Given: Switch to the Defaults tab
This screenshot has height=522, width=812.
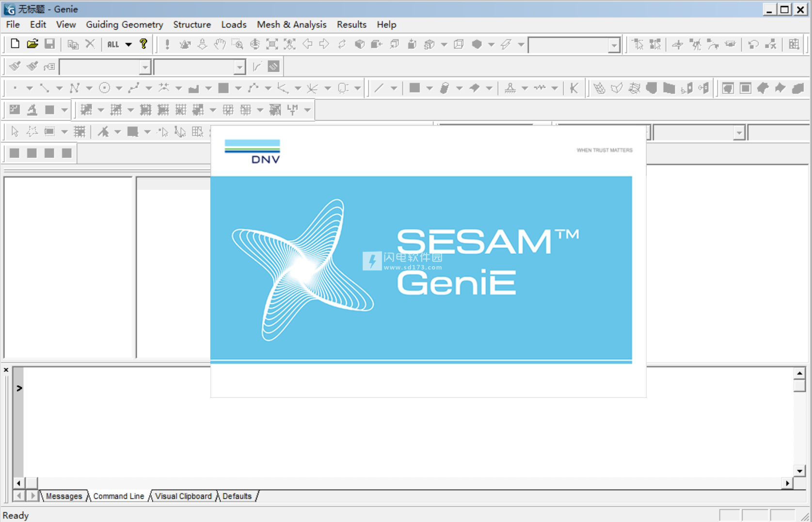Looking at the screenshot, I should [x=237, y=496].
